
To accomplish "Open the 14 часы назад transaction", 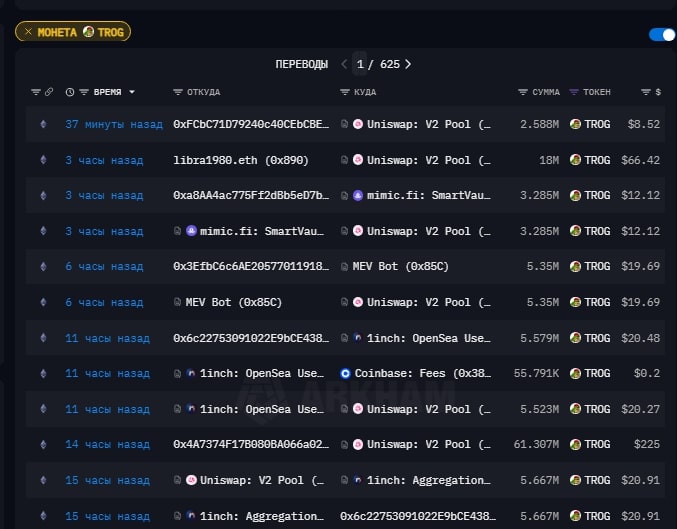I will click(108, 444).
